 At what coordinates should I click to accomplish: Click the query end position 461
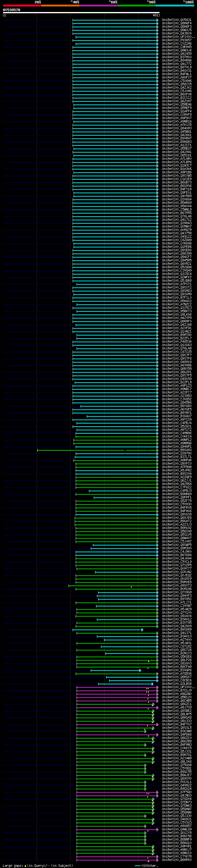pos(155,15)
